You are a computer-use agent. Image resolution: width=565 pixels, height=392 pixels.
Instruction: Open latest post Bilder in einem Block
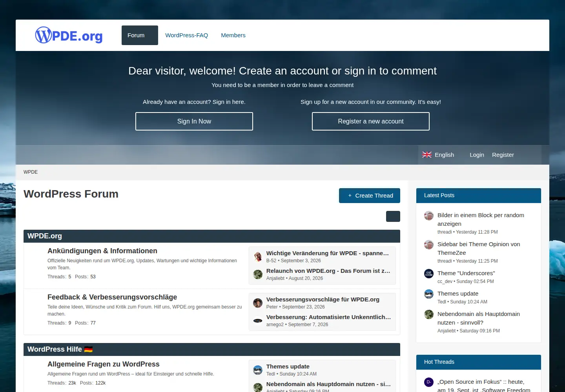pyautogui.click(x=481, y=220)
